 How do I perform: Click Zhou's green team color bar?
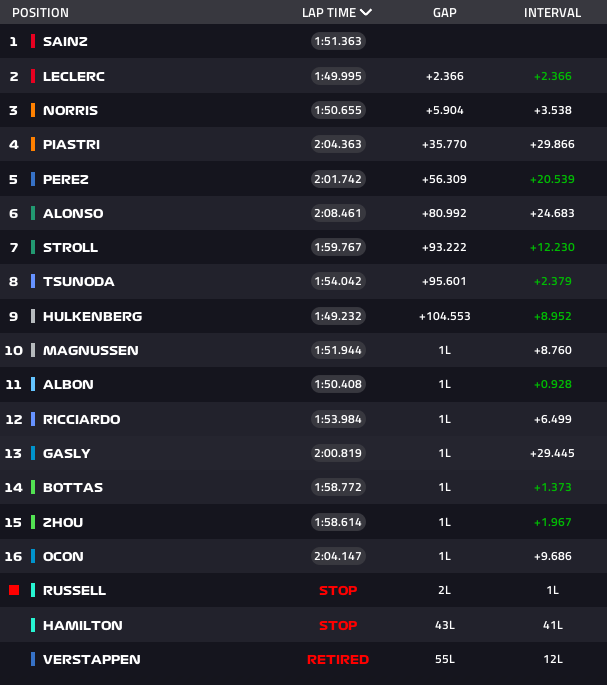point(33,522)
